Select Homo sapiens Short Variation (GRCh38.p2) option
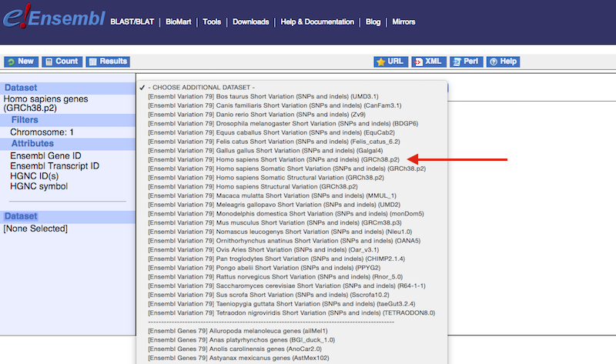Viewport: 616px width, 364px height. pos(280,159)
